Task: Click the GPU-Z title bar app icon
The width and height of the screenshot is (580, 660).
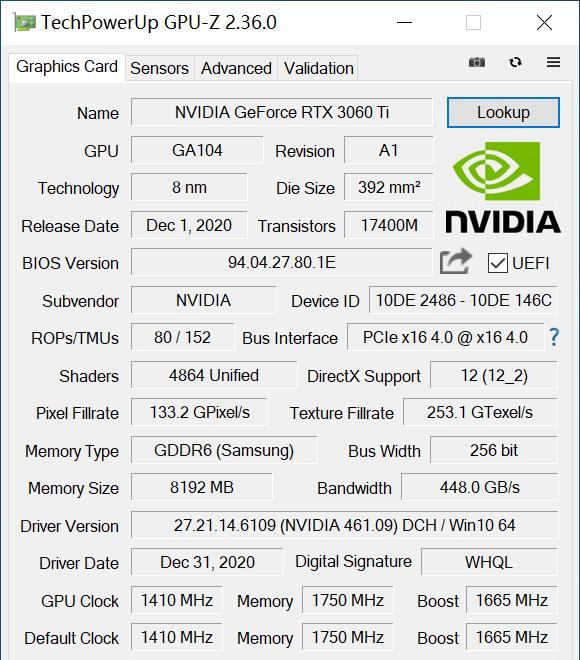Action: coord(24,22)
